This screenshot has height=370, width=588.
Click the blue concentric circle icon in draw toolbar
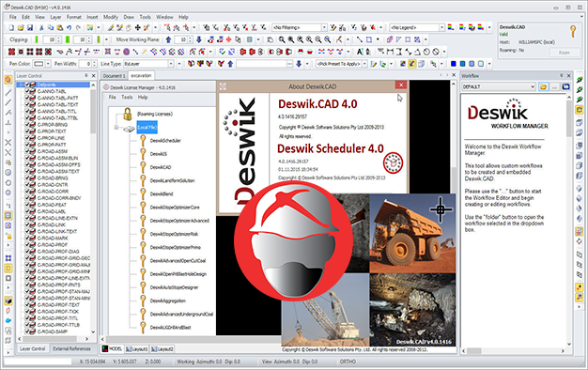127,52
